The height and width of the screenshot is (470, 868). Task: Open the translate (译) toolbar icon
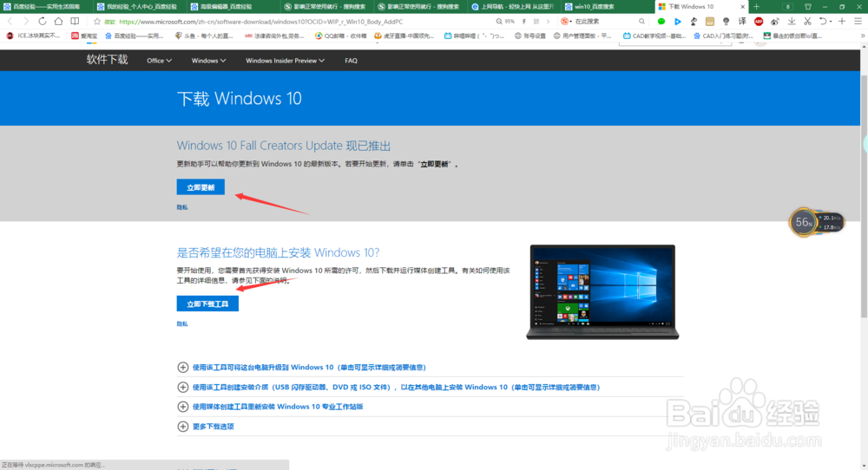point(742,22)
